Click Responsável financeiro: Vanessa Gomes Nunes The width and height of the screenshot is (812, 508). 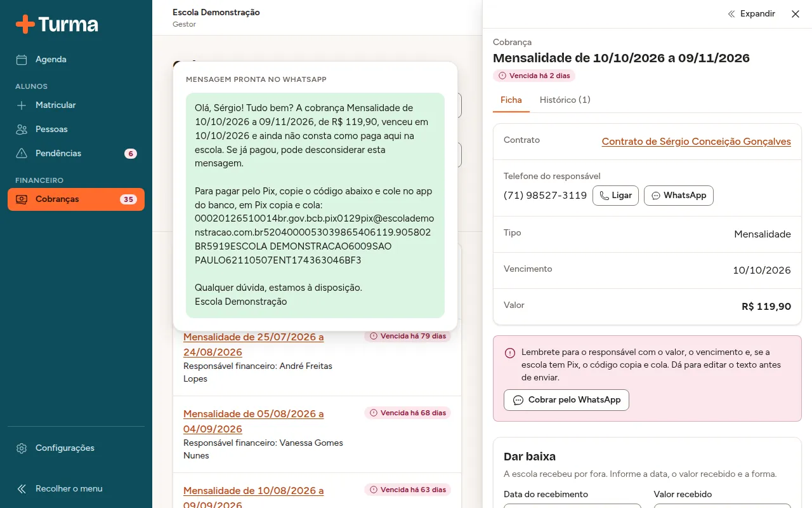[263, 449]
